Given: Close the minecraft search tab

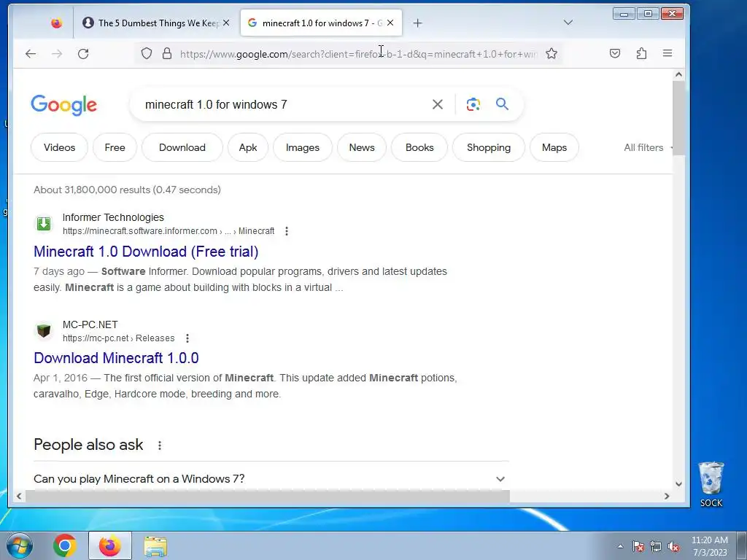Looking at the screenshot, I should [390, 23].
